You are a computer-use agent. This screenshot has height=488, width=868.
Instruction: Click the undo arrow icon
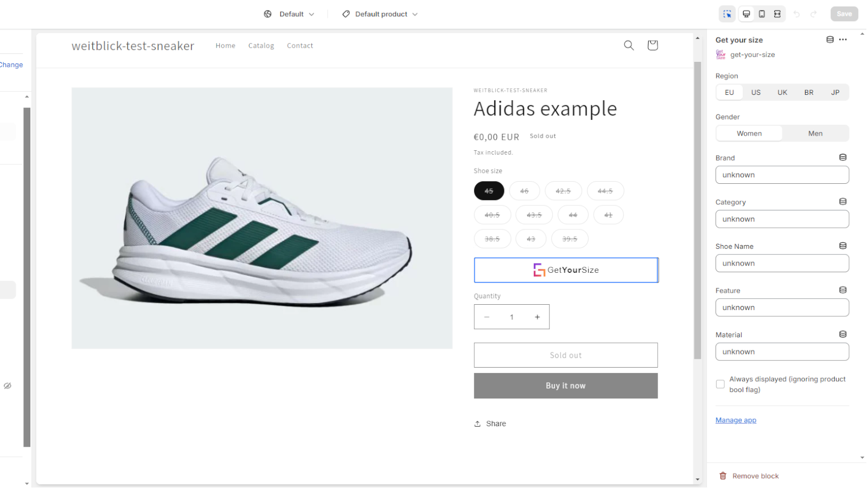coord(796,14)
